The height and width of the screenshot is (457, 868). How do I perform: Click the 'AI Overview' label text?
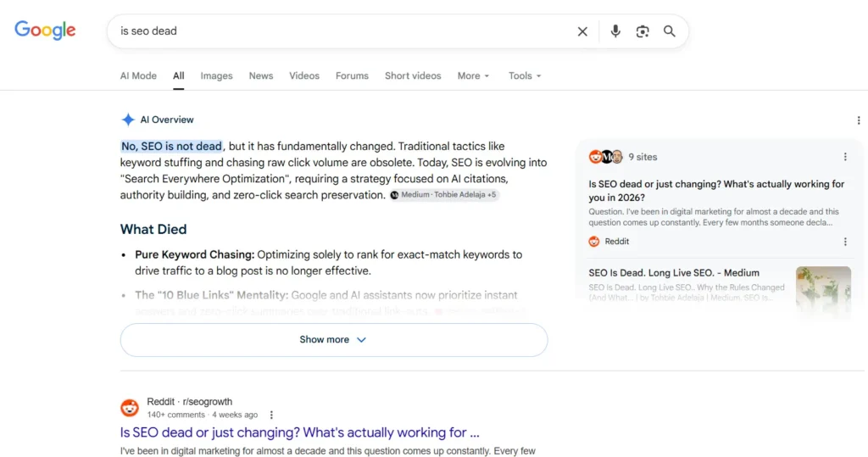coord(167,120)
